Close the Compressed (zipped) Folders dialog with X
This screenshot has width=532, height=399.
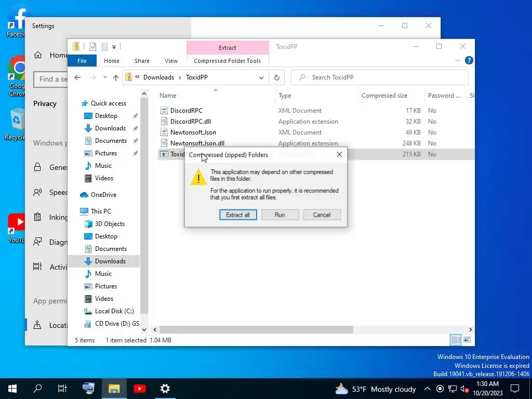point(339,154)
